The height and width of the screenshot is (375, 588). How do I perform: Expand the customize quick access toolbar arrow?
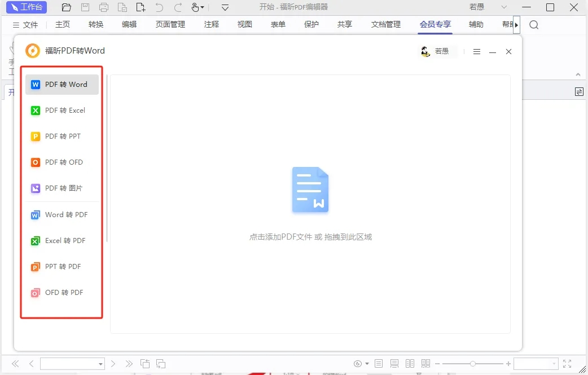pyautogui.click(x=225, y=7)
